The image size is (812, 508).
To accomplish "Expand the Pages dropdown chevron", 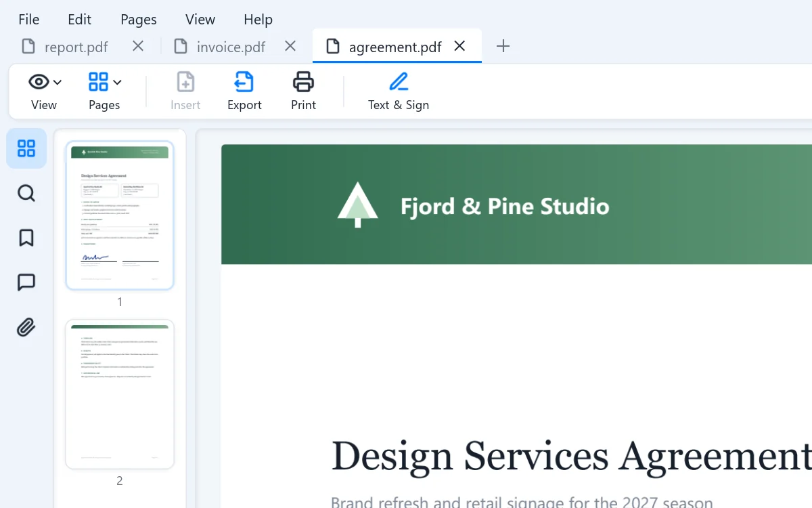I will tap(117, 83).
